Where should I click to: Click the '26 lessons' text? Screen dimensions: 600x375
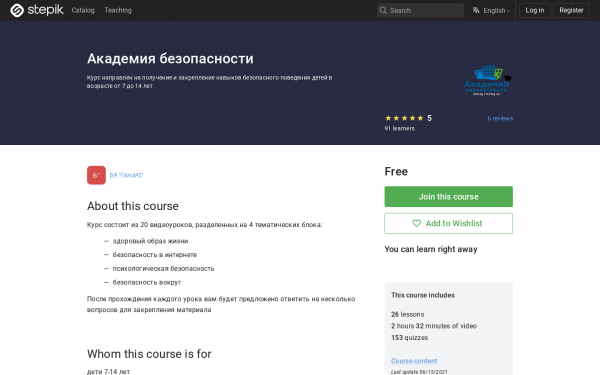click(x=408, y=315)
